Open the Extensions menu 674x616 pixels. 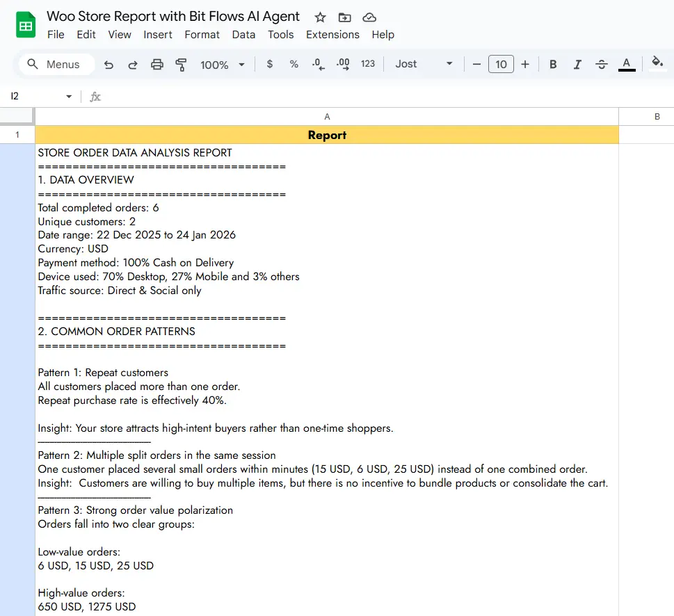click(332, 35)
